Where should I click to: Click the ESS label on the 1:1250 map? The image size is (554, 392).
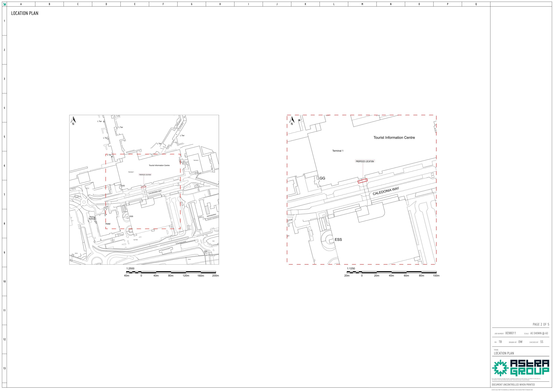click(x=338, y=240)
